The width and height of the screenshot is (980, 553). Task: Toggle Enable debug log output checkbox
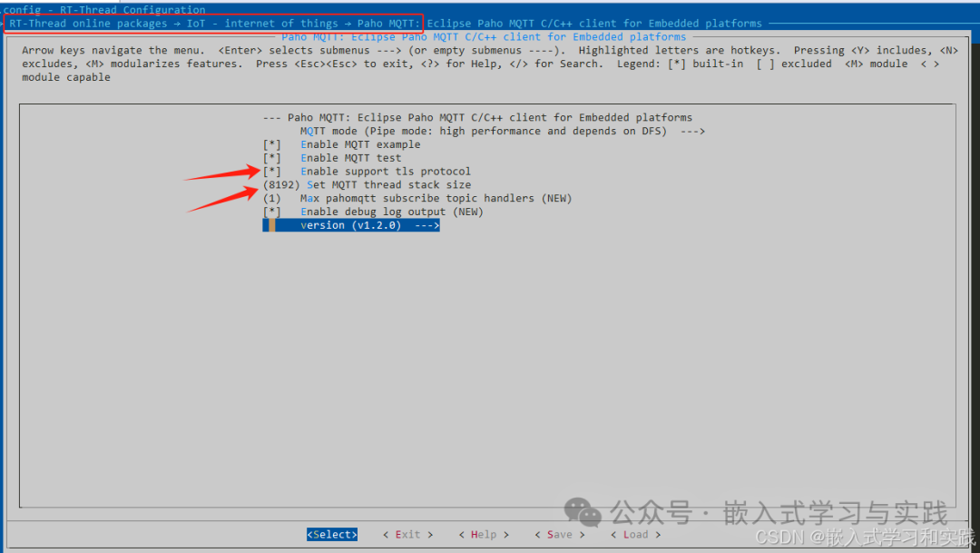click(272, 212)
